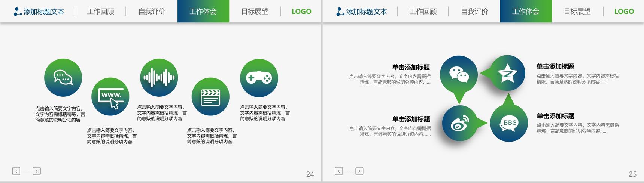Go to previous slide arrow on slide 24

pyautogui.click(x=16, y=171)
